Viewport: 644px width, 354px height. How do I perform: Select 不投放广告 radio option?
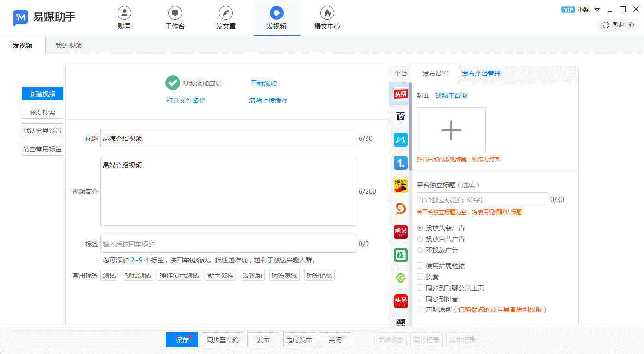coord(420,250)
